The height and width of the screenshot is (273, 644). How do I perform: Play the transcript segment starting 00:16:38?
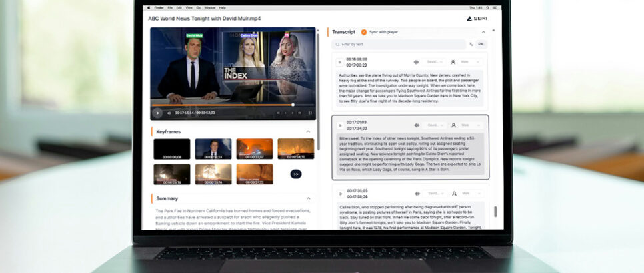click(x=339, y=62)
